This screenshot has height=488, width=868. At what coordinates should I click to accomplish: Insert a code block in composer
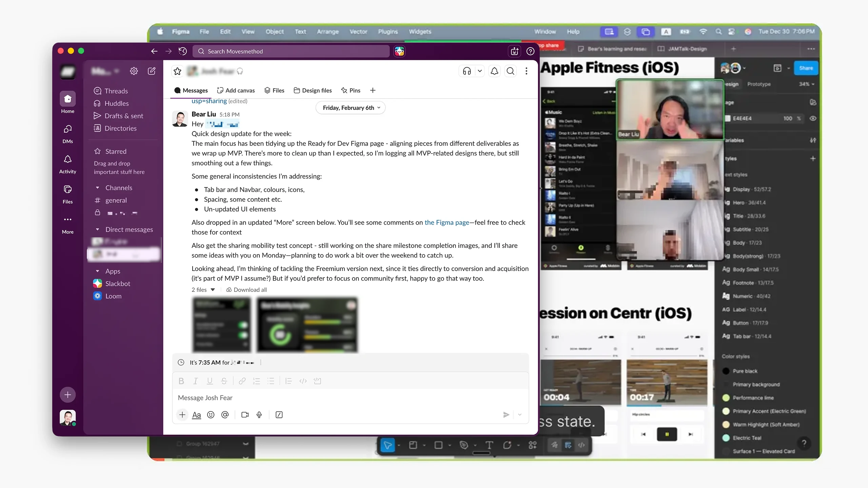coord(317,381)
